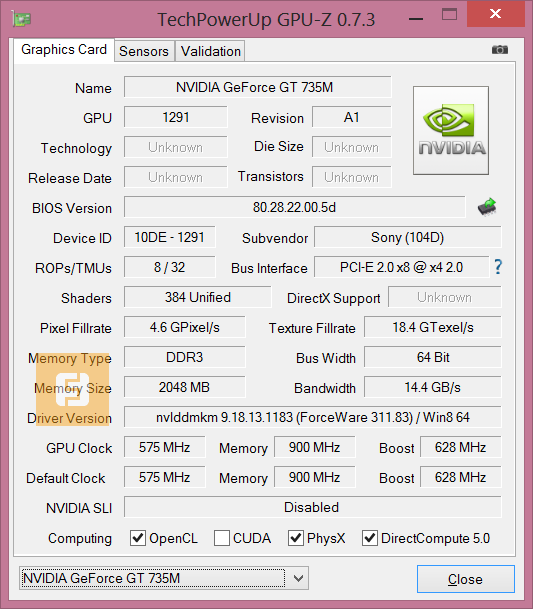Maximize the GPU-Z window
Screen dimensions: 533x609
tap(449, 15)
